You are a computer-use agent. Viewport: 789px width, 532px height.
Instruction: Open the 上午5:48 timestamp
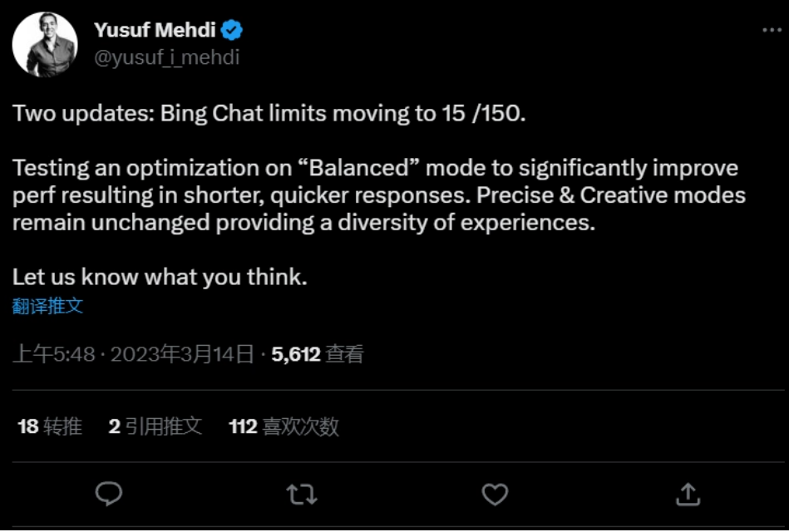pos(54,354)
